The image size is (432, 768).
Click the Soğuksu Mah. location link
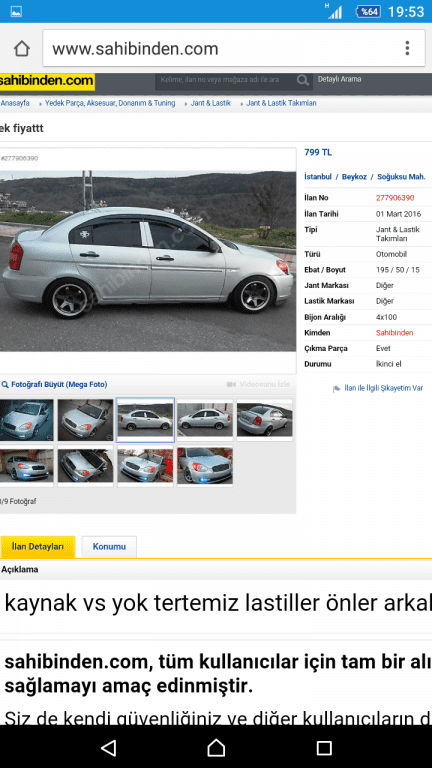point(401,177)
